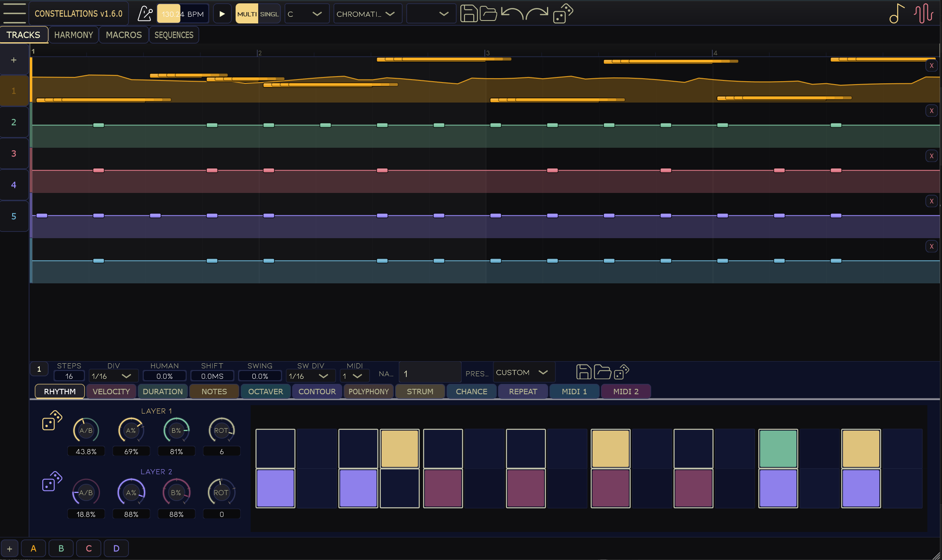This screenshot has height=560, width=942.
Task: Add a new track with plus button
Action: (14, 60)
